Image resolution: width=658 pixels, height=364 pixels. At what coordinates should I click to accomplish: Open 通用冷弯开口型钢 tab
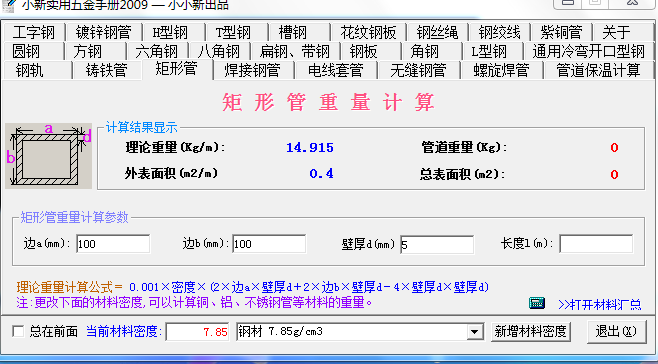(588, 51)
